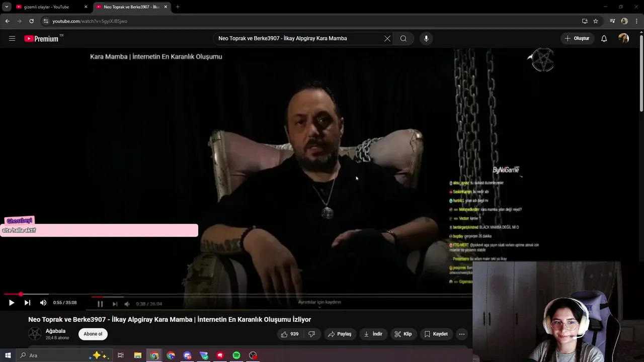Open Task View on the taskbar
644x362 pixels.
(x=121, y=355)
